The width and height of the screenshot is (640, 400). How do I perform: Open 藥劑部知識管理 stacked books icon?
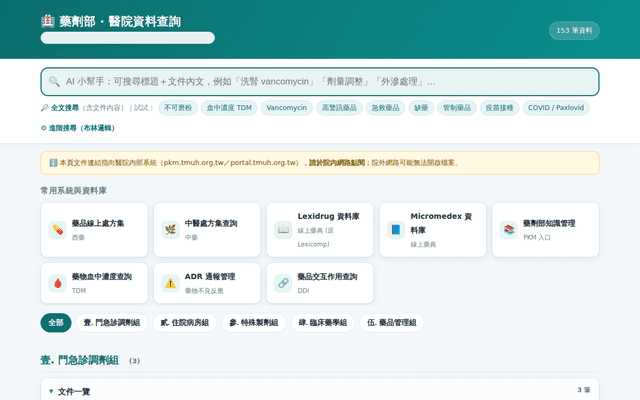(509, 230)
